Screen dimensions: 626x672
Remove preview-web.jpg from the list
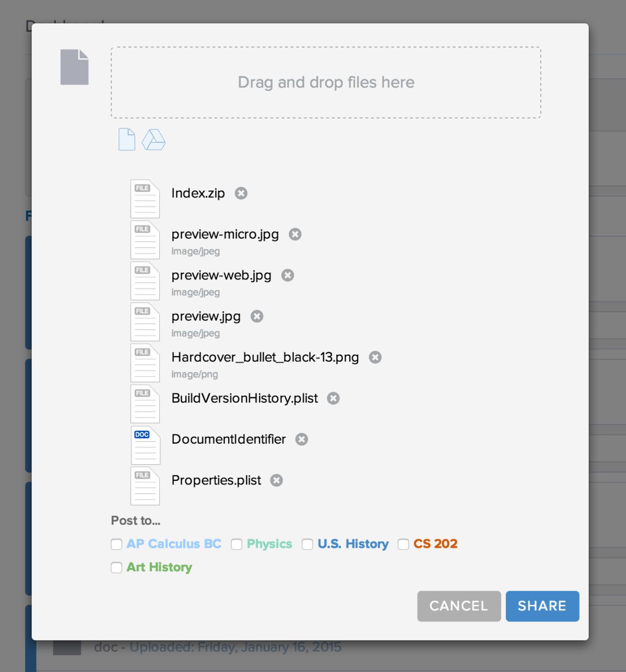point(288,275)
